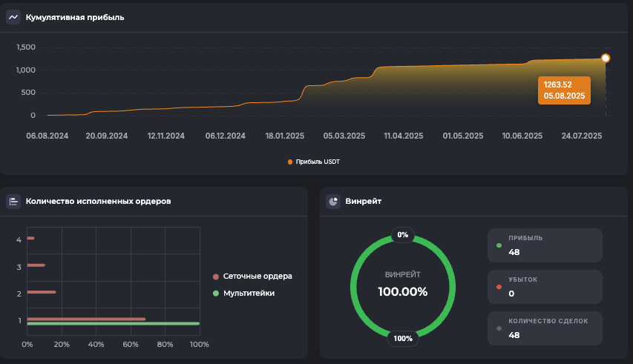Click the winrate pie chart icon

(x=333, y=201)
